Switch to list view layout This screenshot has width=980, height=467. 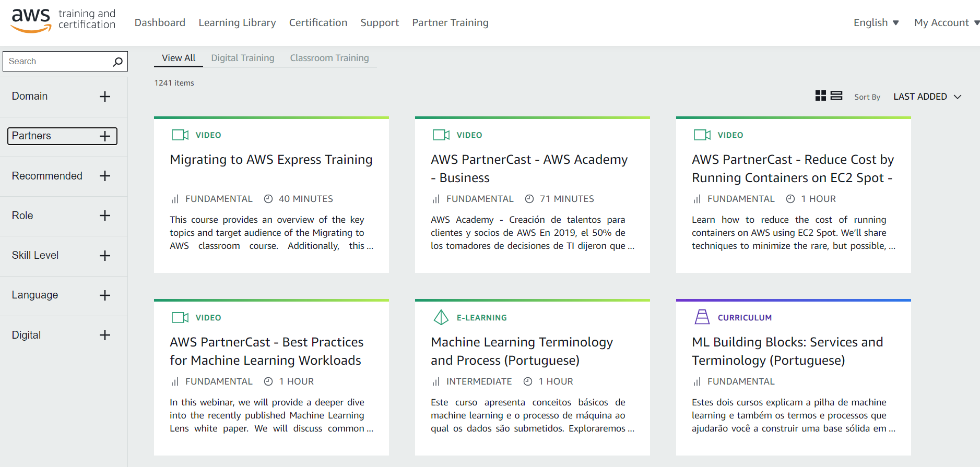pos(836,95)
